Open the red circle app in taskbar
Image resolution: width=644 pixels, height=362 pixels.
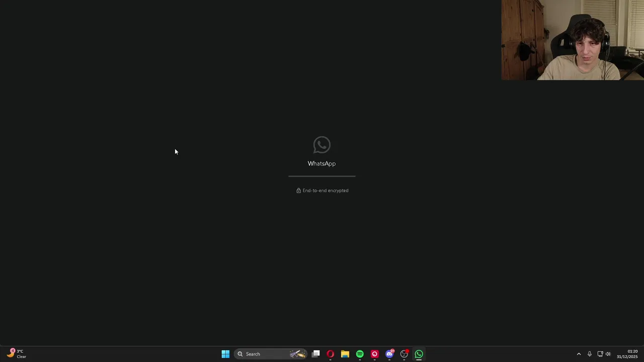[x=374, y=354]
